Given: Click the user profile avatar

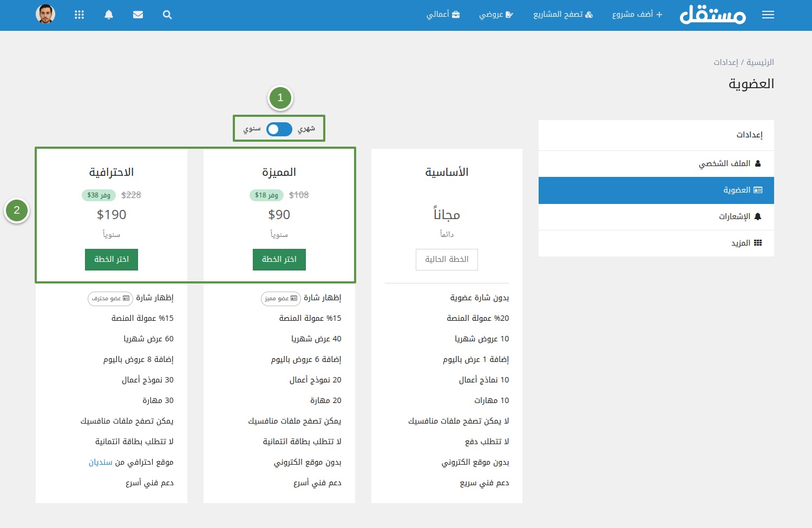Looking at the screenshot, I should (45, 14).
